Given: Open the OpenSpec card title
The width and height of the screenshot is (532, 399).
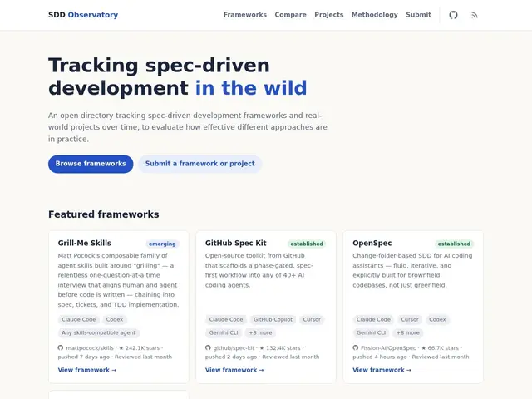Looking at the screenshot, I should 372,244.
